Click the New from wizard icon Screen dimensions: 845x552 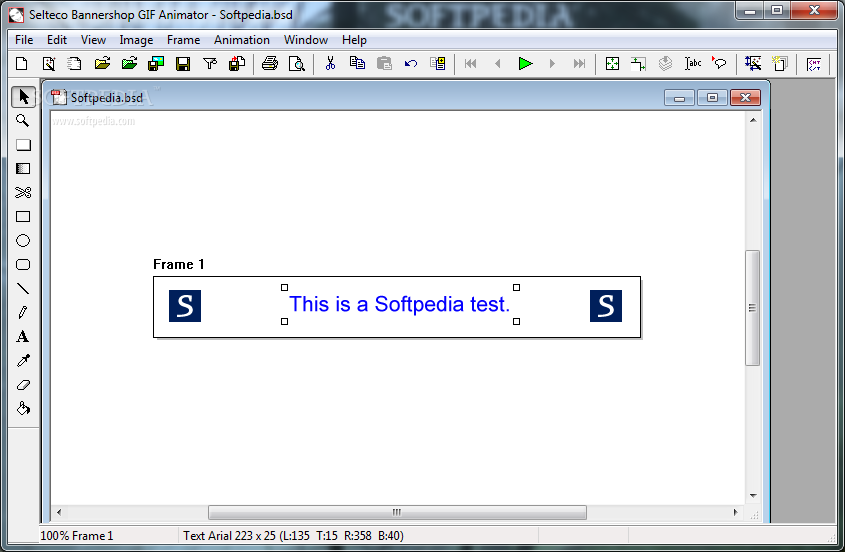pos(49,64)
